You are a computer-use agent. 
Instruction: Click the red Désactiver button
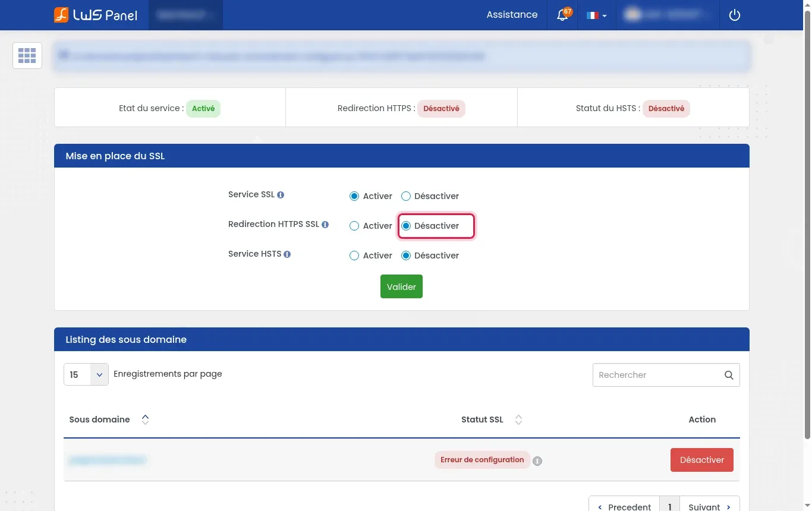(702, 460)
